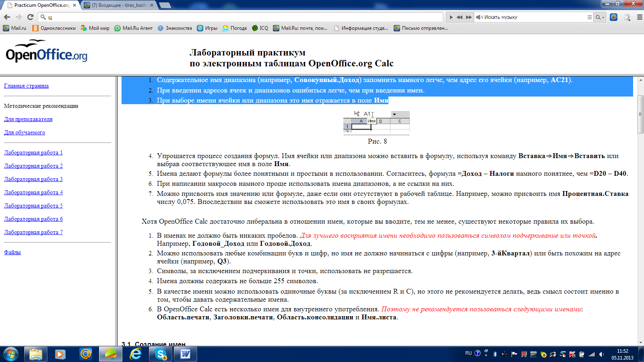Viewport: 644px width, 362px height.
Task: Click the fast-forward button in music toolbar
Action: pyautogui.click(x=469, y=17)
